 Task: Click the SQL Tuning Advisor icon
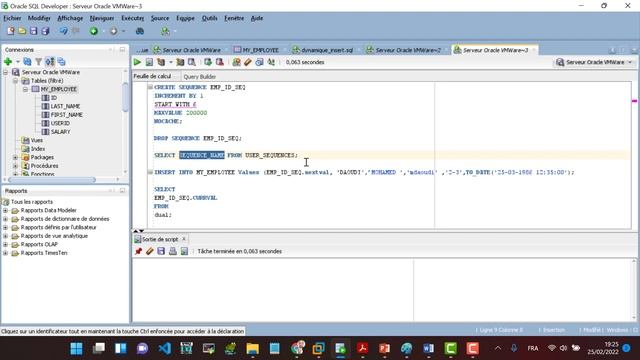click(191, 62)
